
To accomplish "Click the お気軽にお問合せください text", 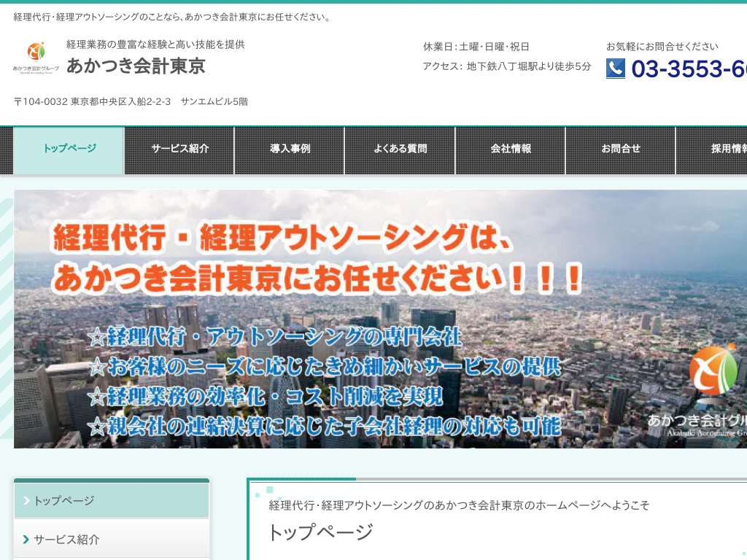I will (662, 47).
